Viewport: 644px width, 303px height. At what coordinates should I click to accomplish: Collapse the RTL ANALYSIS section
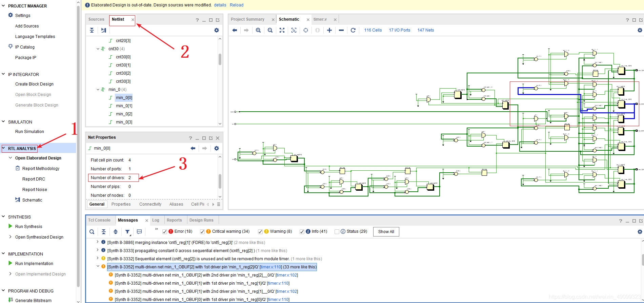(x=4, y=148)
